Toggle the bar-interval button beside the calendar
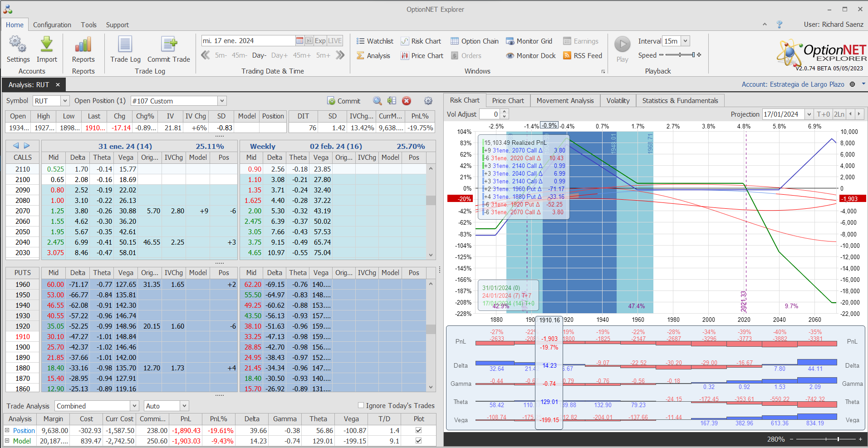 click(x=309, y=41)
